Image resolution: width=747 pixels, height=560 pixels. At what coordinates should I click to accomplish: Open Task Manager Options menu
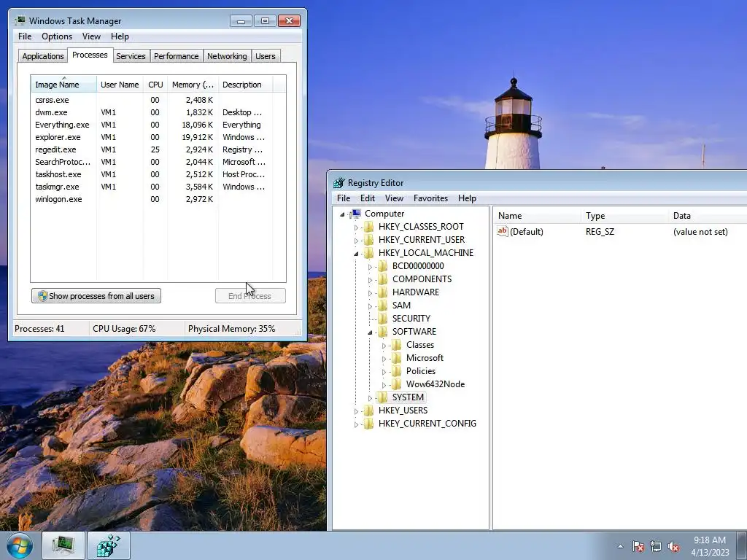[57, 36]
